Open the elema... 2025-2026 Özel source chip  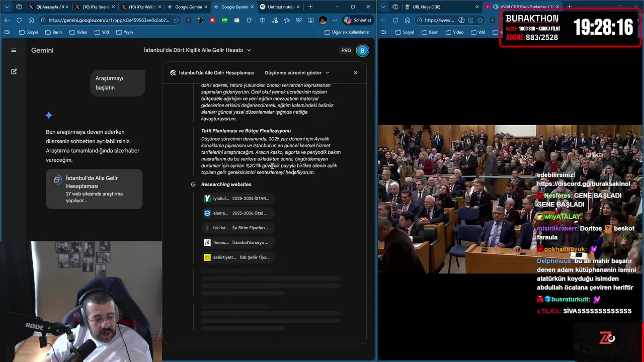pos(237,213)
